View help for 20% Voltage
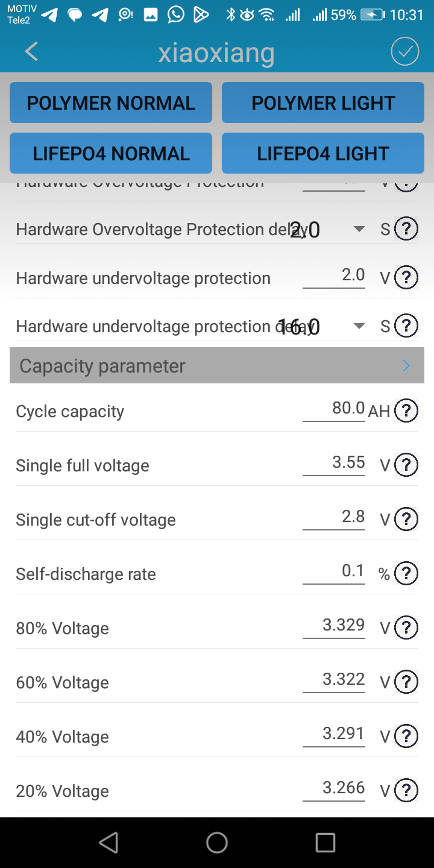This screenshot has height=868, width=434. click(x=406, y=791)
